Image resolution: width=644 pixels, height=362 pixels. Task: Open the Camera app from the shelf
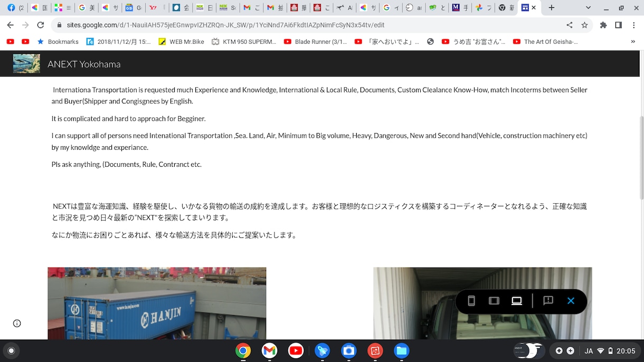tap(348, 351)
